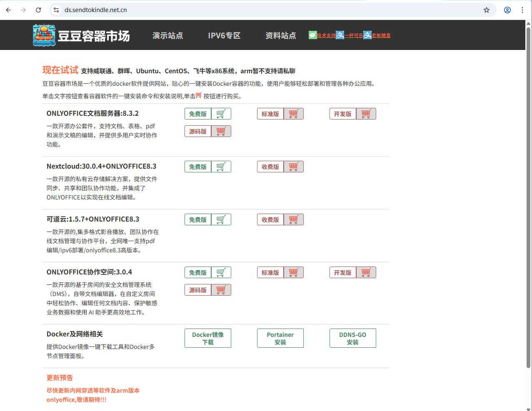Click heading ONLYOFFICE协作空间:3.0.4

[x=89, y=272]
